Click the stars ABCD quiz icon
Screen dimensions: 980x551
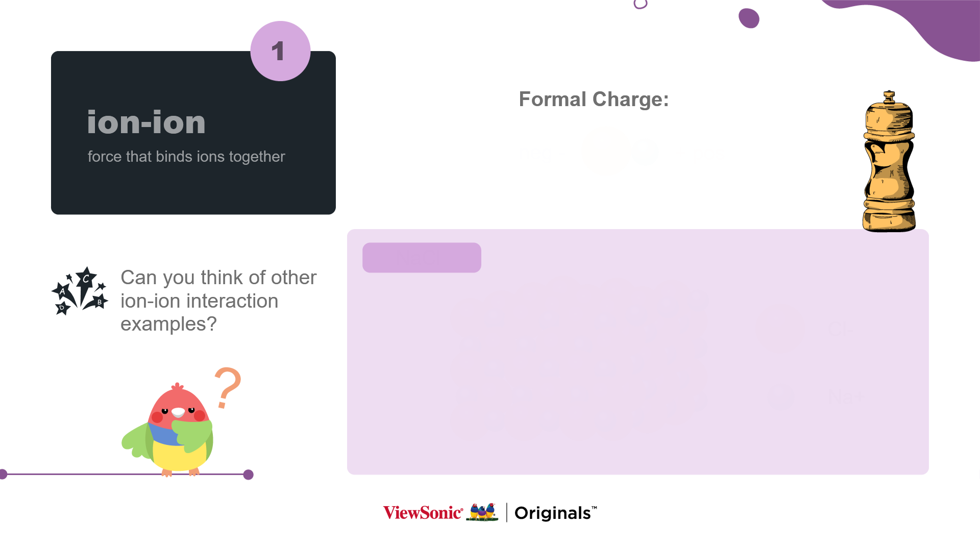click(80, 291)
